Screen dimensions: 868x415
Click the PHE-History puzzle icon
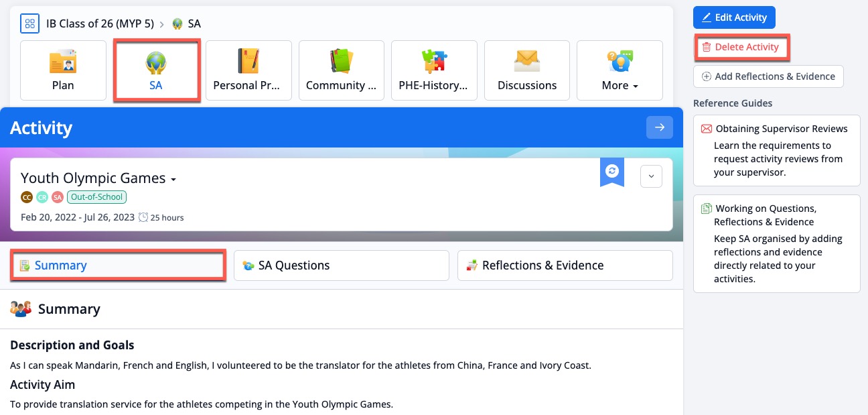(434, 60)
